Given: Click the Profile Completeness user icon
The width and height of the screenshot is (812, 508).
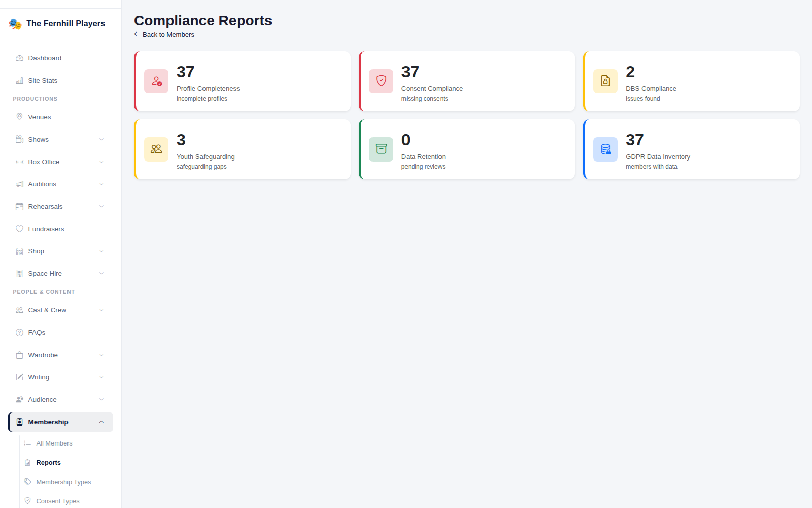Looking at the screenshot, I should pos(156,81).
